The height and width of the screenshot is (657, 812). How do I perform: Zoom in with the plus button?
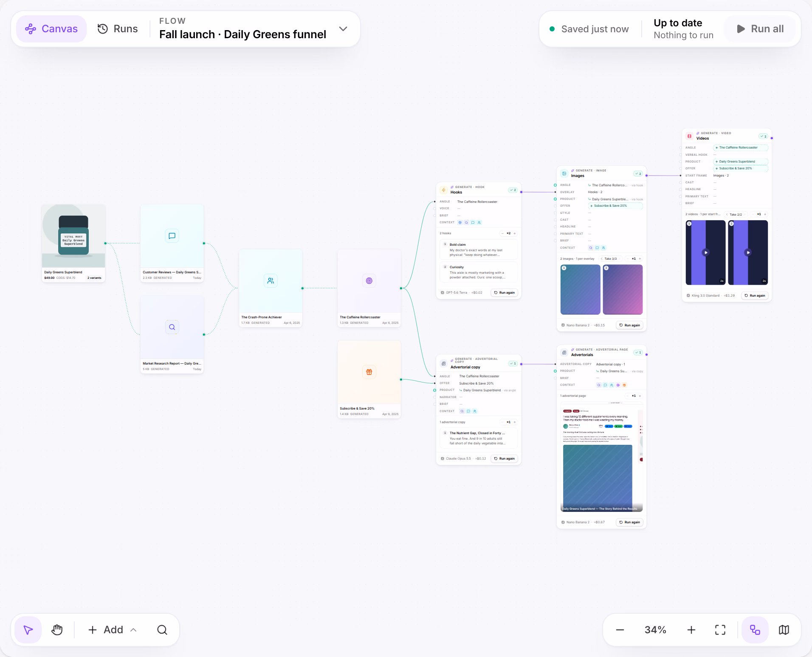point(691,630)
